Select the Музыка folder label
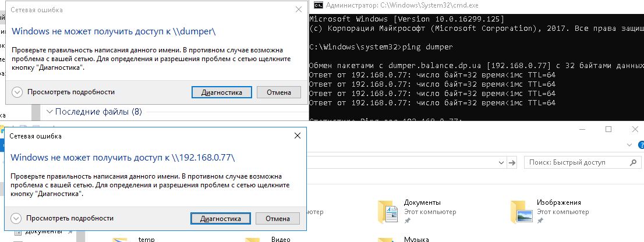Image resolution: width=644 pixels, height=242 pixels. (x=416, y=240)
